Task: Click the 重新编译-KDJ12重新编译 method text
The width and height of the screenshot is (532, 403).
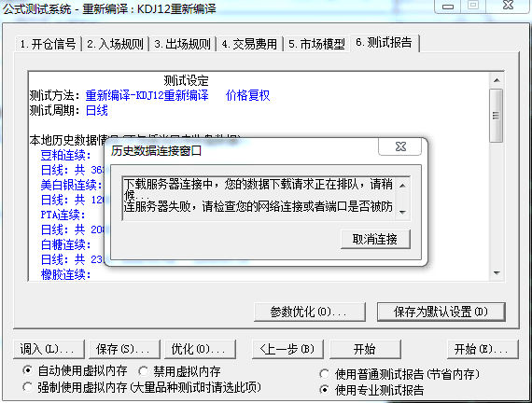Action: (x=147, y=96)
